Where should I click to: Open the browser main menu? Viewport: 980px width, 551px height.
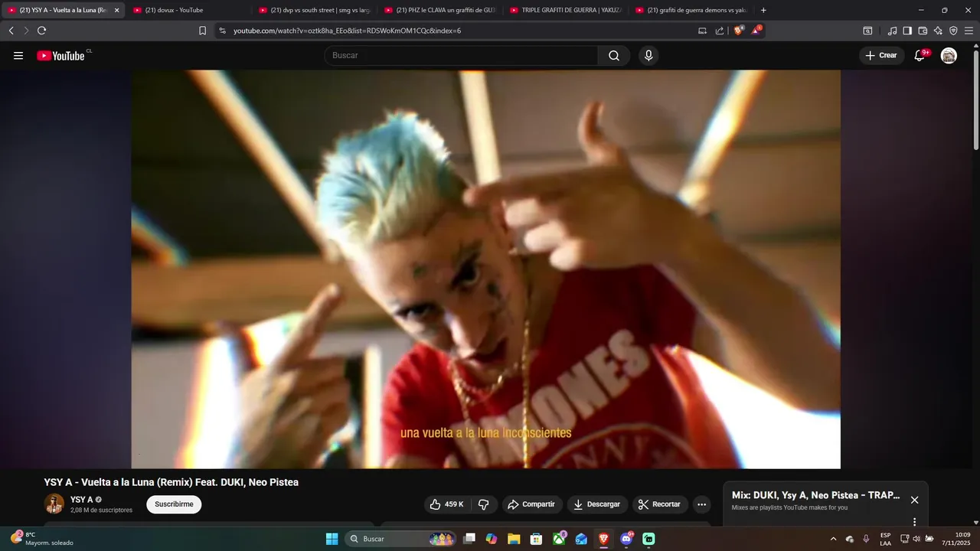click(x=969, y=31)
